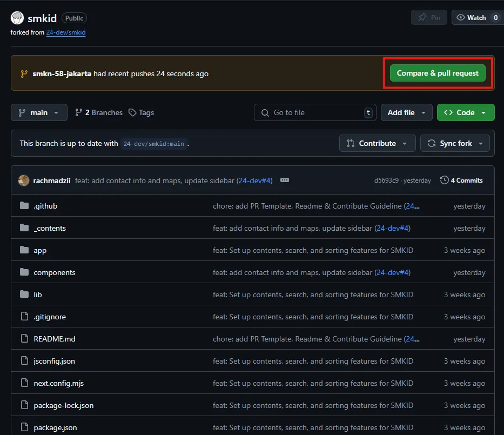
Task: Click the commits history clock icon
Action: click(x=444, y=180)
